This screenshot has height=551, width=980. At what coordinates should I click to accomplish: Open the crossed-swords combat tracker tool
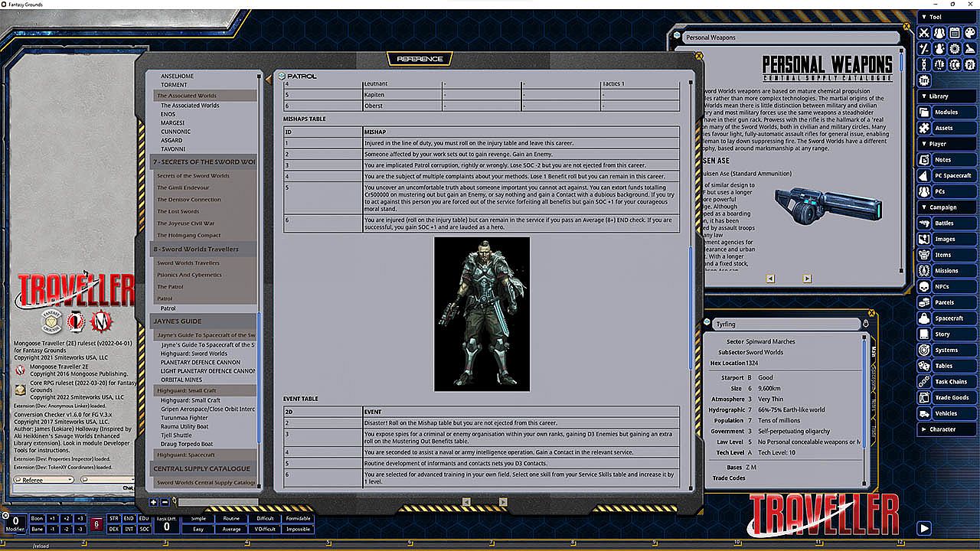pyautogui.click(x=924, y=33)
